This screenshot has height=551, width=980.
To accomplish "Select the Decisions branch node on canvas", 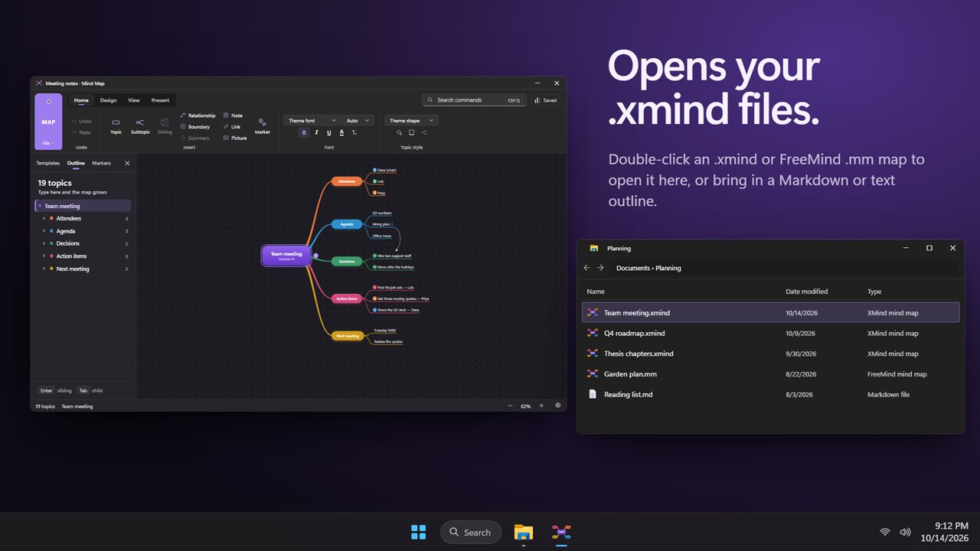I will [347, 262].
